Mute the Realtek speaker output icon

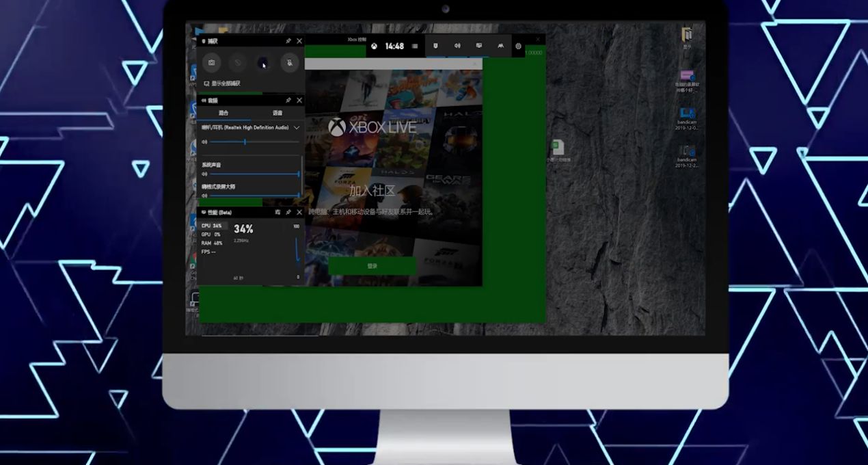pyautogui.click(x=204, y=142)
